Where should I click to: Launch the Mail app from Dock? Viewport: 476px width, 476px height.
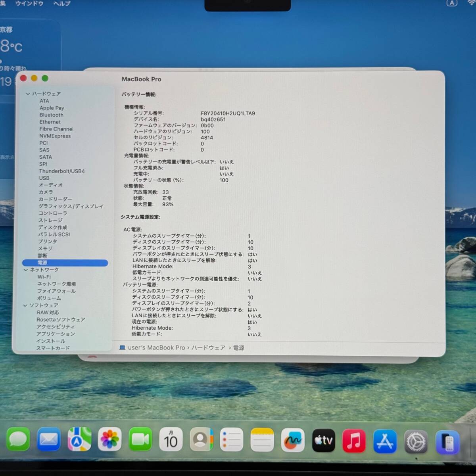pyautogui.click(x=49, y=440)
